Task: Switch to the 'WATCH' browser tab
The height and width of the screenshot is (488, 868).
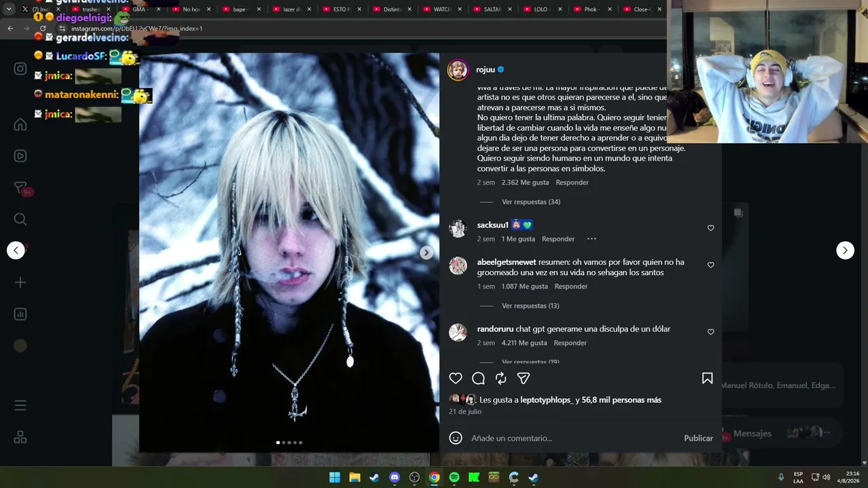Action: click(441, 9)
